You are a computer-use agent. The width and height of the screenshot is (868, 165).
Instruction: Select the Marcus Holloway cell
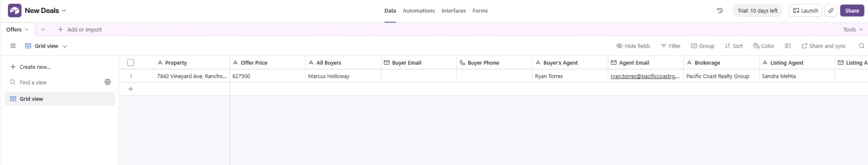coord(343,76)
